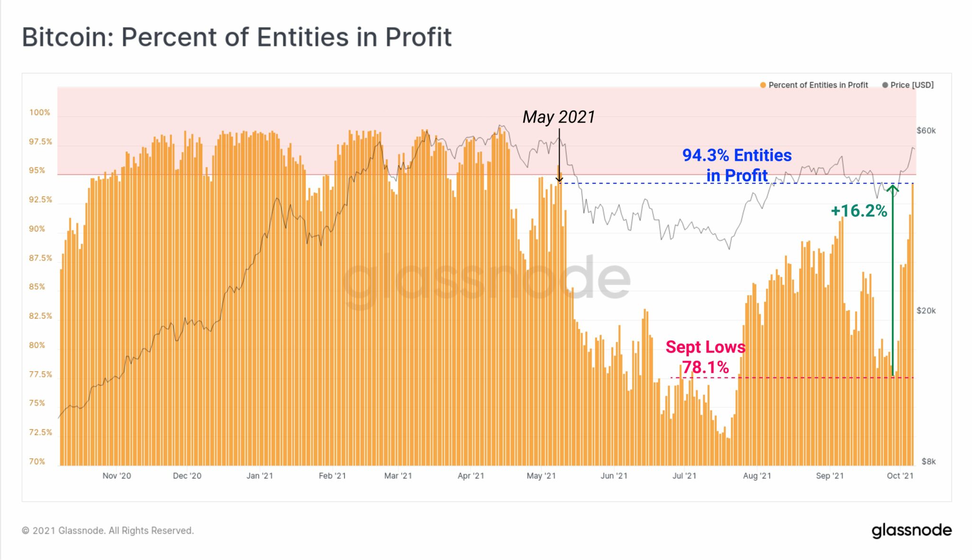Click the $60k price axis label
This screenshot has height=560, width=972.
pos(926,131)
